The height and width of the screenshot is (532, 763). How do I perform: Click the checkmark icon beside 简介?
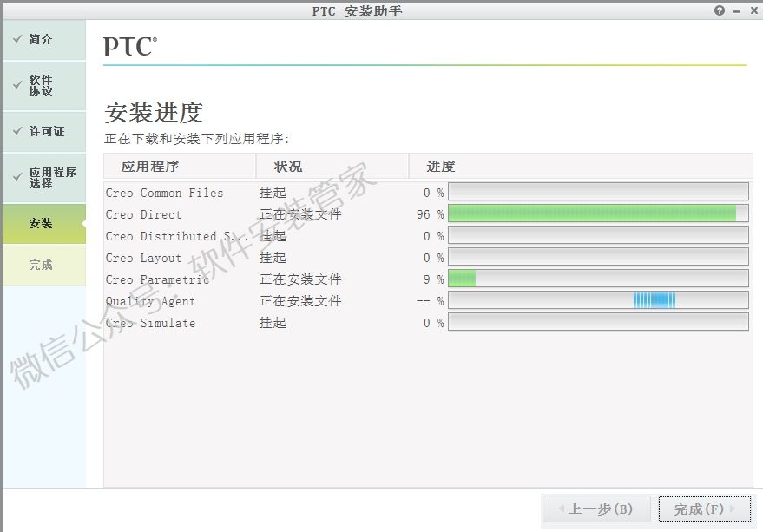click(x=19, y=38)
